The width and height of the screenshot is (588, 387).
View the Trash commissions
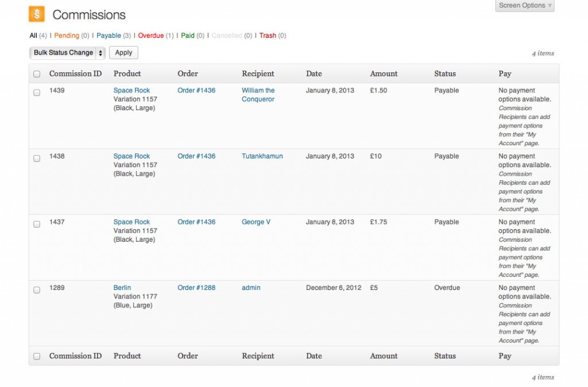point(268,36)
